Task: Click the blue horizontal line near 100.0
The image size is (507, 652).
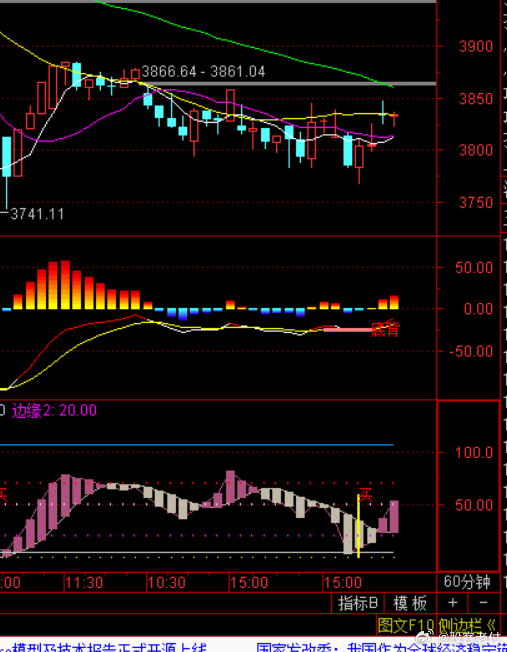Action: 197,445
